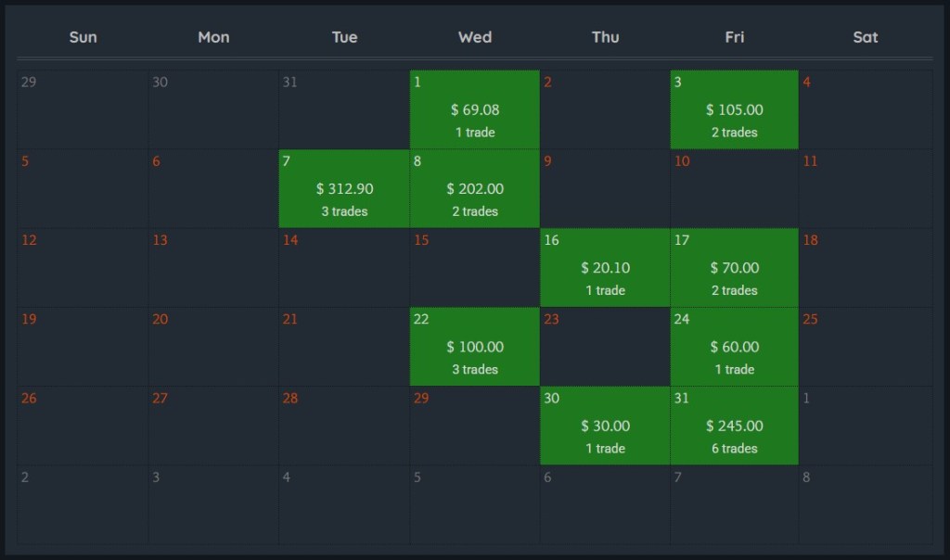This screenshot has height=560, width=950.
Task: Select day 24 with $60.00 profit
Action: pyautogui.click(x=734, y=346)
